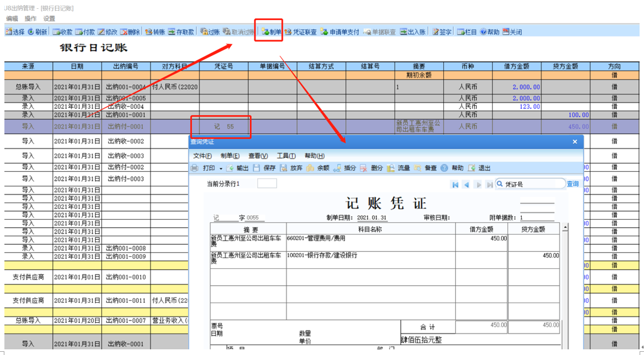
Task: Open 查看(V) menu in voucher window
Action: pos(258,155)
